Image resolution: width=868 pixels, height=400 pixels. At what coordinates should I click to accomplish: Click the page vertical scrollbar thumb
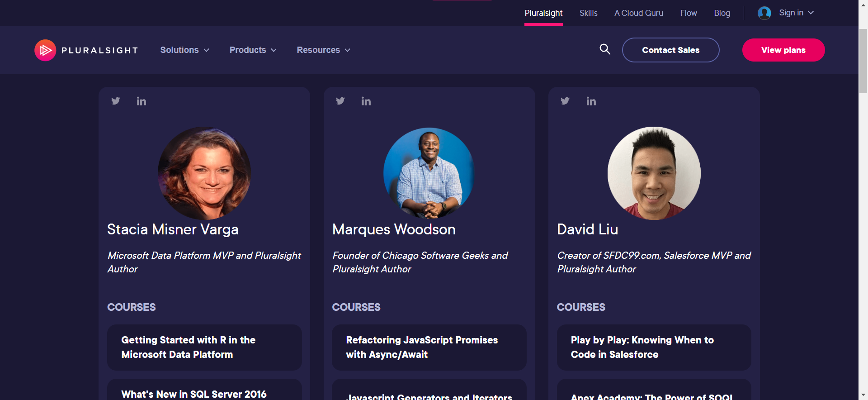[x=863, y=61]
